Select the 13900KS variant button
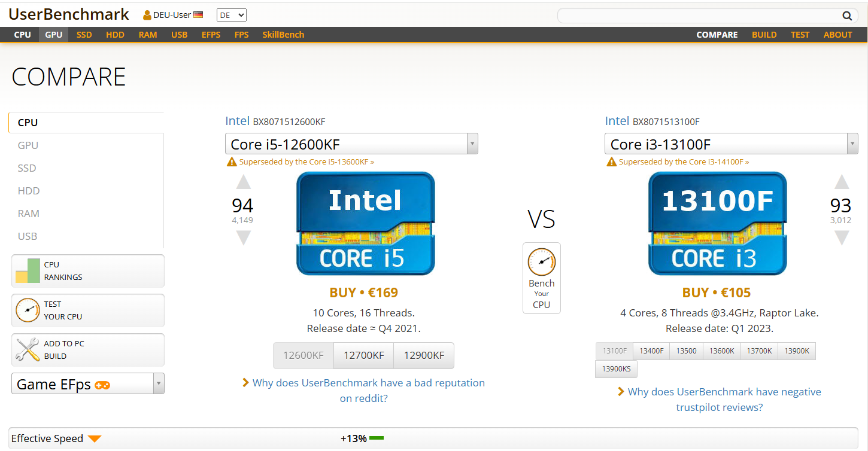The height and width of the screenshot is (451, 868). point(617,369)
